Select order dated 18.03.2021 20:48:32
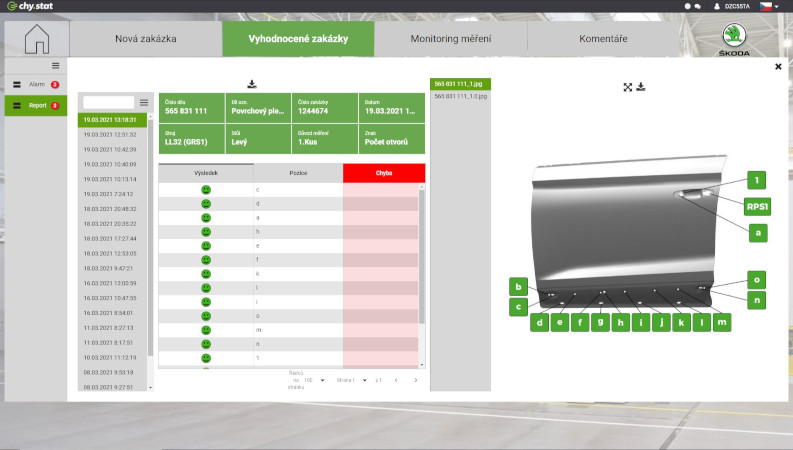 coord(112,209)
